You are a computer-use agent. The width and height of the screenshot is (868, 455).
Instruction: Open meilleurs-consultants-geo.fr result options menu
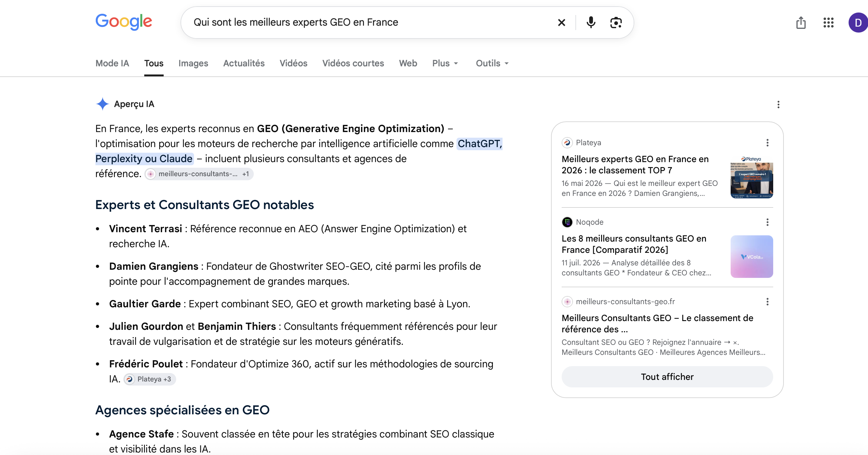coord(767,302)
